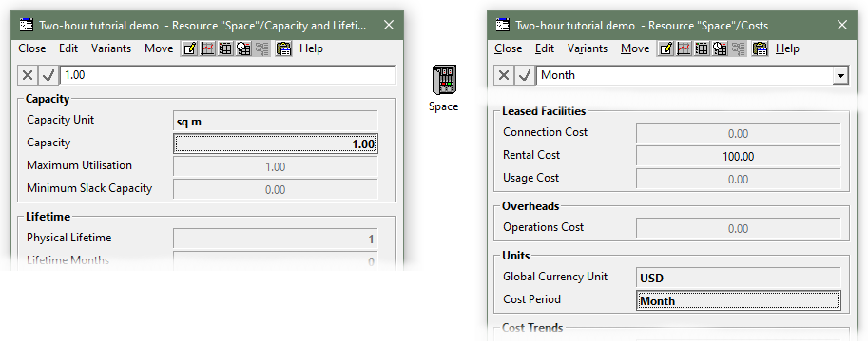The height and width of the screenshot is (346, 868).
Task: Click the Physical Lifetime label
Action: (x=69, y=238)
